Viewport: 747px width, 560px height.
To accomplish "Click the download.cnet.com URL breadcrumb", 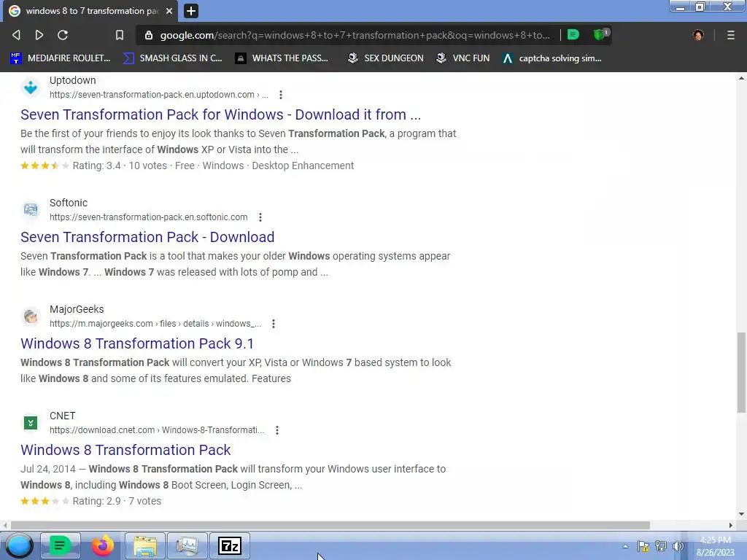I will [157, 430].
